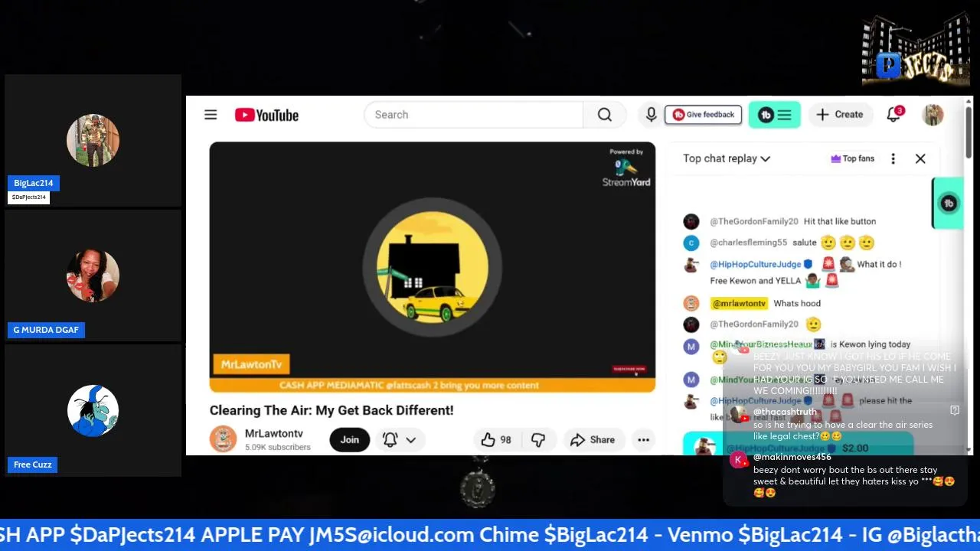The height and width of the screenshot is (551, 980).
Task: Toggle the subscription notification bell
Action: coord(390,439)
